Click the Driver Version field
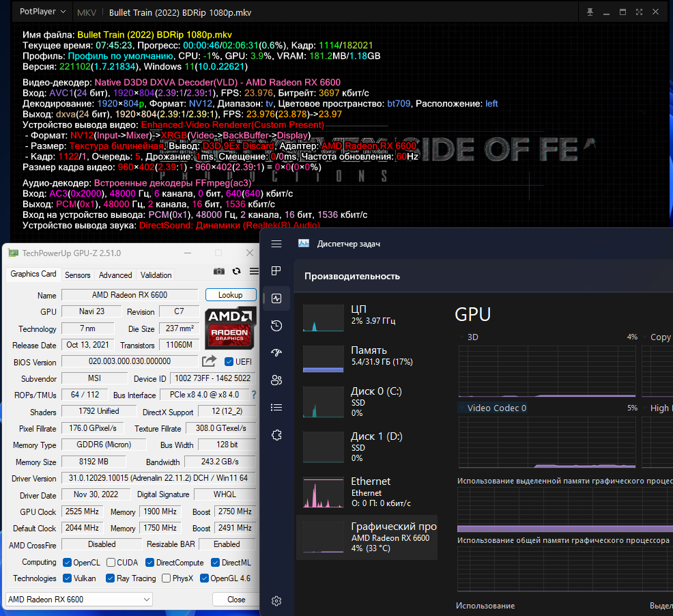Viewport: 673px width, 616px height. tap(158, 478)
